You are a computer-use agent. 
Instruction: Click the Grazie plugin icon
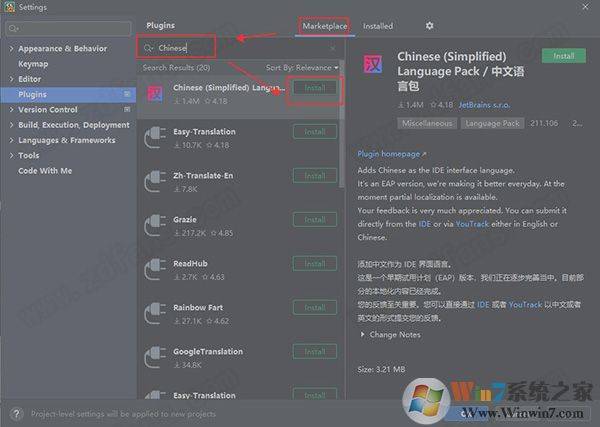point(155,225)
